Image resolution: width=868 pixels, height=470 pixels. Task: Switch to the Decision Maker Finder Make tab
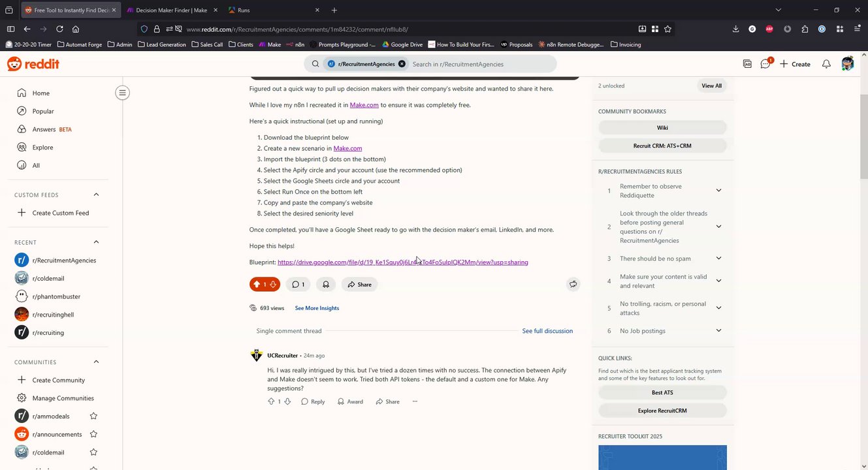pyautogui.click(x=171, y=10)
